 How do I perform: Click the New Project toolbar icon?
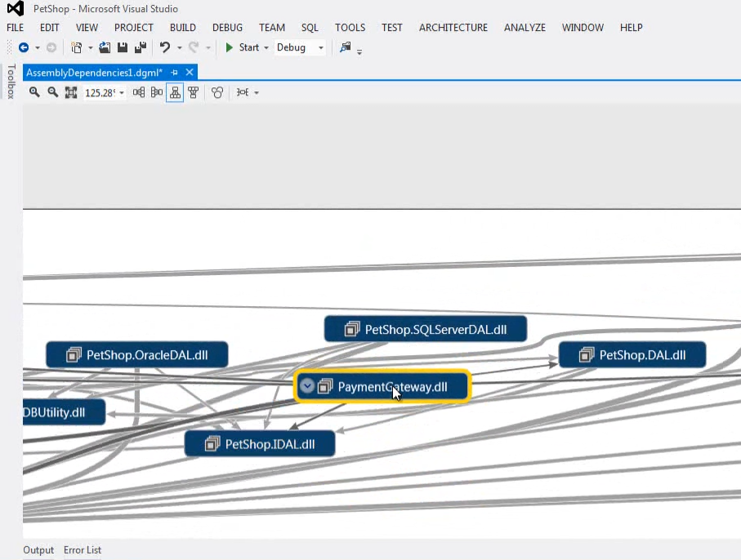(76, 47)
